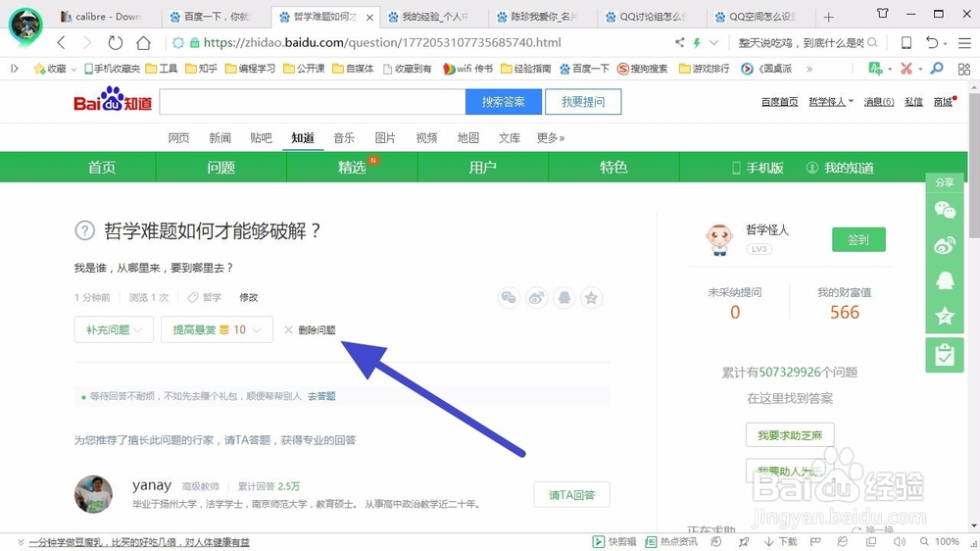980x551 pixels.
Task: Open 消息(6) in header
Action: click(x=879, y=102)
